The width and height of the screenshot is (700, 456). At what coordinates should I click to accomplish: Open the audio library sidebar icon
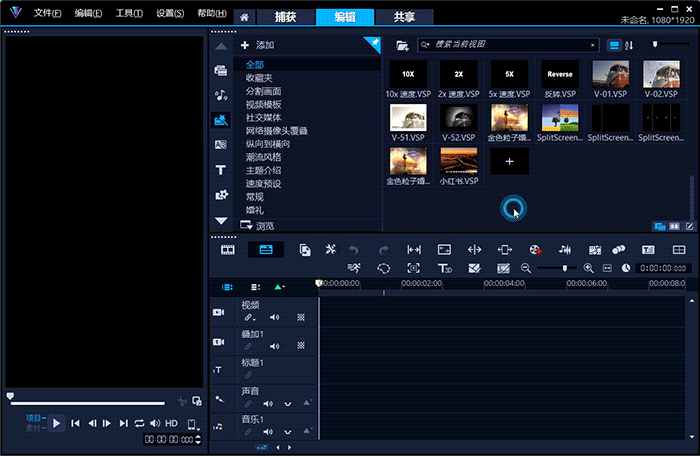[220, 95]
